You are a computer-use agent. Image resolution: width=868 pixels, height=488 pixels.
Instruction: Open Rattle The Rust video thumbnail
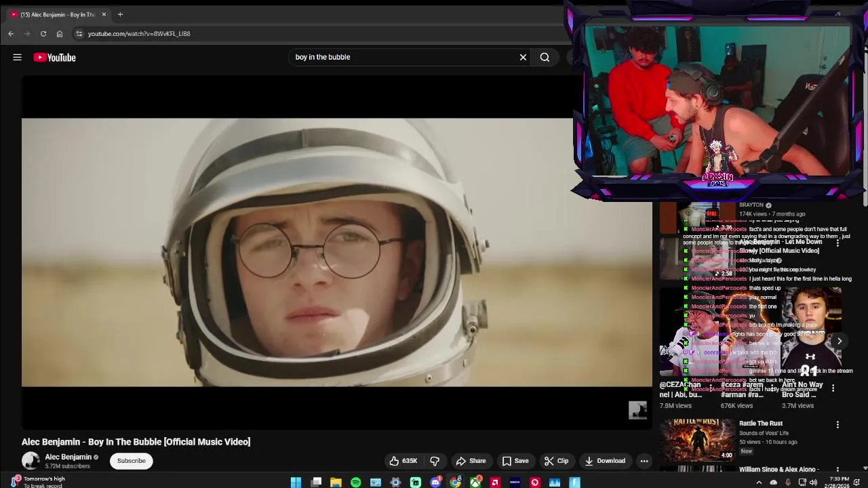pyautogui.click(x=698, y=439)
